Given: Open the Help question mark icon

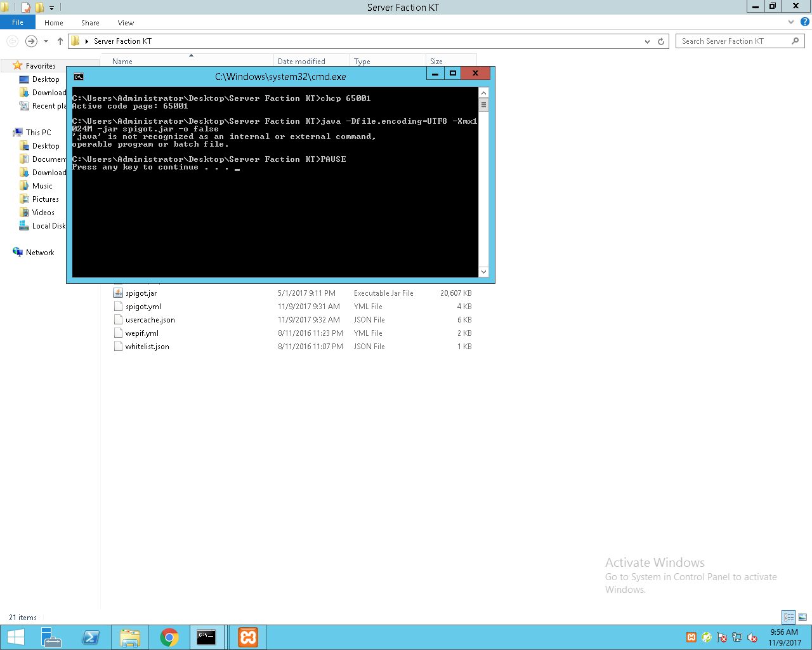Looking at the screenshot, I should (804, 22).
